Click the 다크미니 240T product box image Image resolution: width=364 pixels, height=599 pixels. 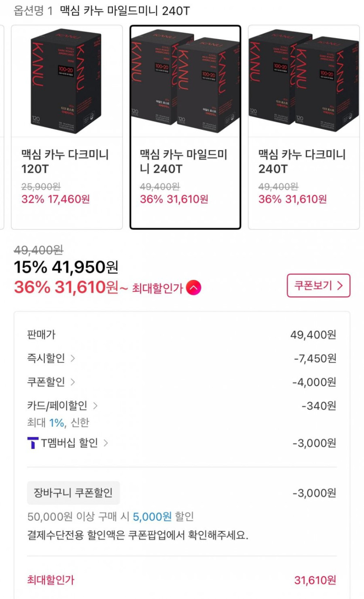[303, 81]
